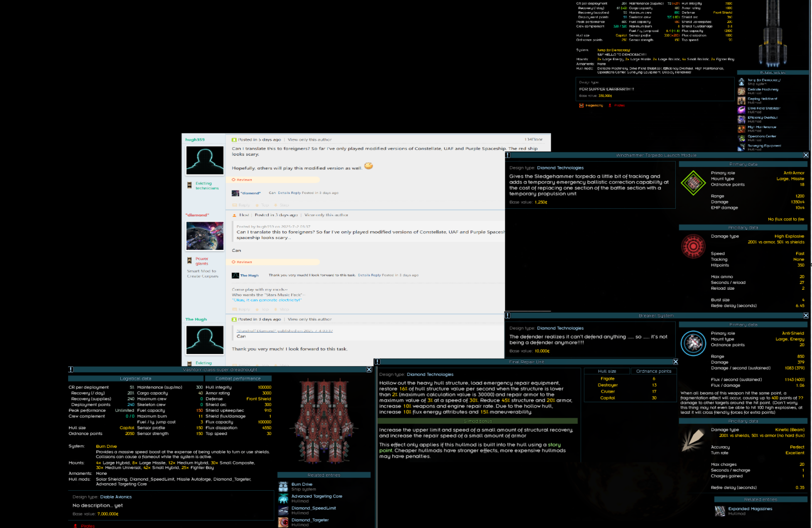Expand Reviews under "diamond" host post
Viewport: 812px width, 528px height.
(244, 262)
